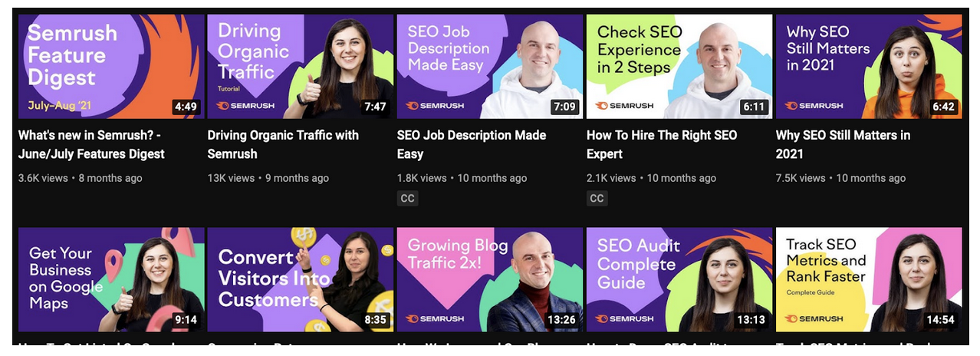Click the 9:14 duration badge
980x356 pixels.
pos(186,319)
